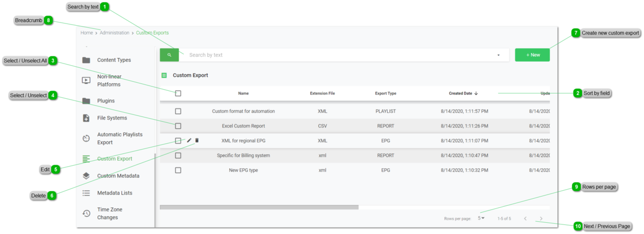Image resolution: width=644 pixels, height=234 pixels.
Task: Click the trash delete icon on XML for regional EPG row
Action: click(197, 141)
